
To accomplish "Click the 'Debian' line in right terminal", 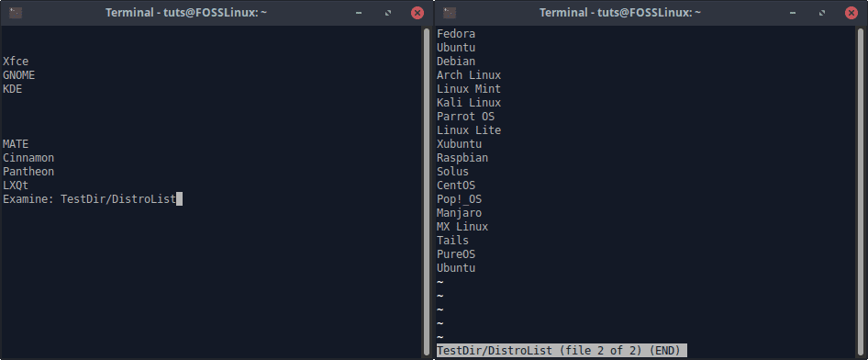I will [456, 62].
